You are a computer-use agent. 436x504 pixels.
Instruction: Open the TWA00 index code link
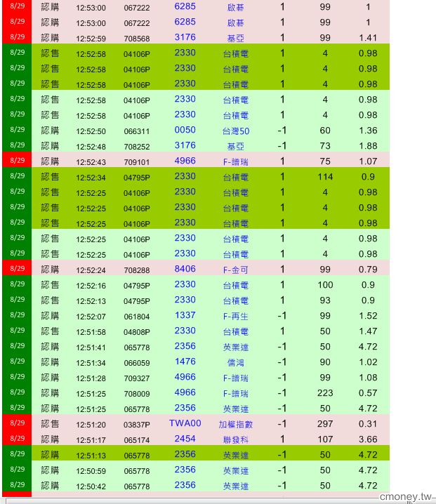tap(185, 423)
